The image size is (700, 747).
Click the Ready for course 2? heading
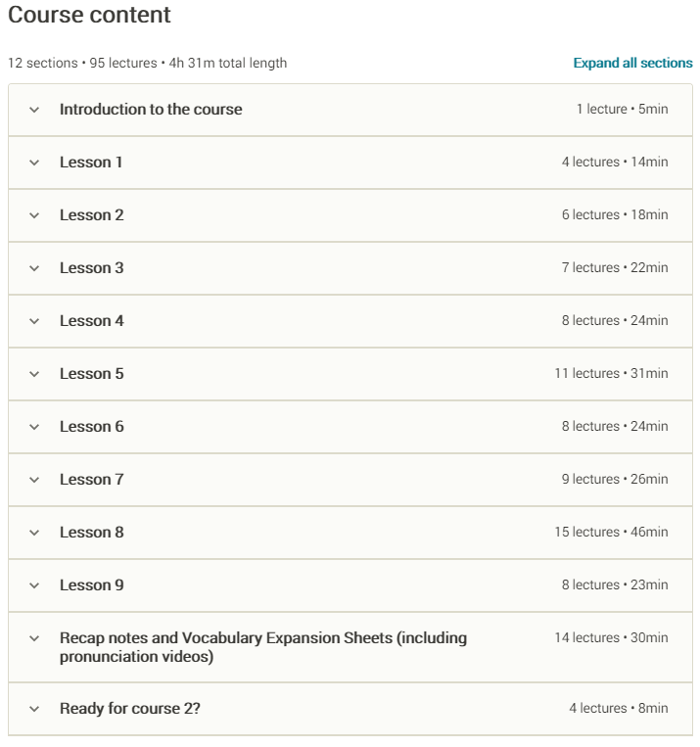tap(130, 709)
